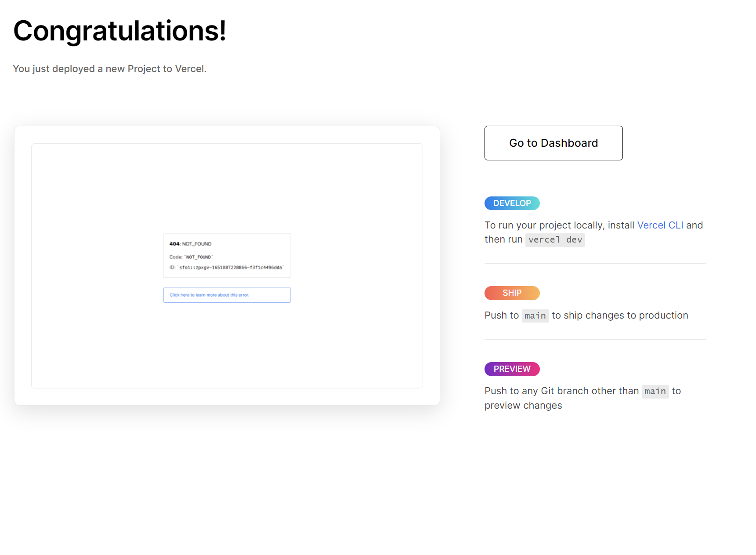
Task: Click the purple PREVIEW badge
Action: pos(512,369)
